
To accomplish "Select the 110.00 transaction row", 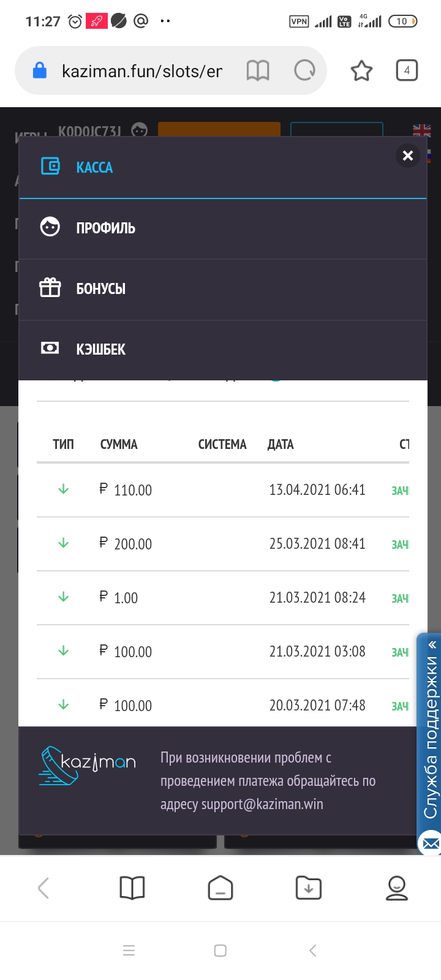I will click(223, 490).
